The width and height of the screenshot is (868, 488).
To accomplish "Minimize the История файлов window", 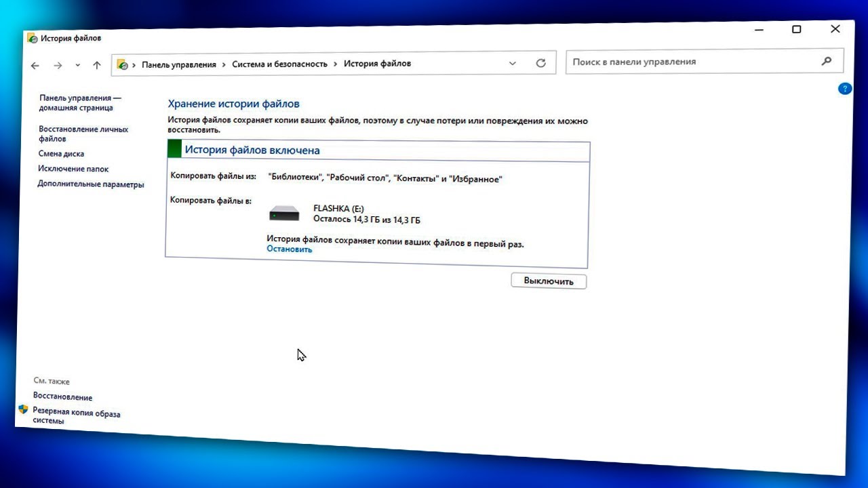I will pos(758,30).
